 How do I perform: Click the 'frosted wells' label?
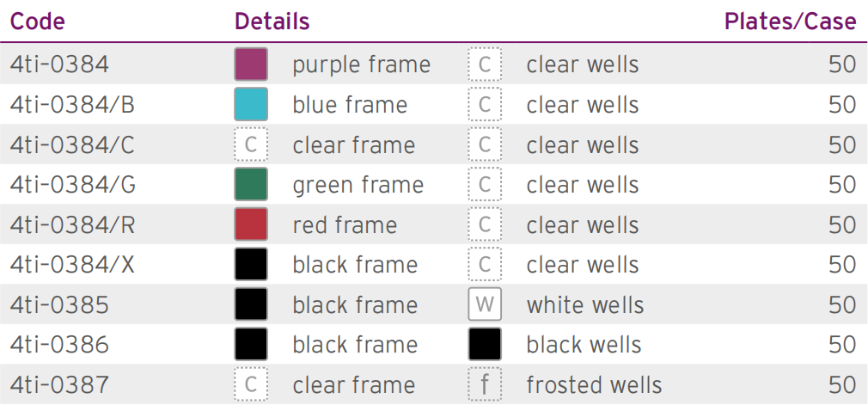tap(594, 385)
